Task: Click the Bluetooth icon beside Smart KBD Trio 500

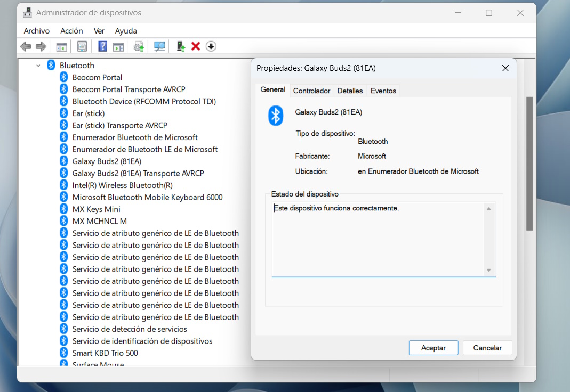Action: pos(63,353)
